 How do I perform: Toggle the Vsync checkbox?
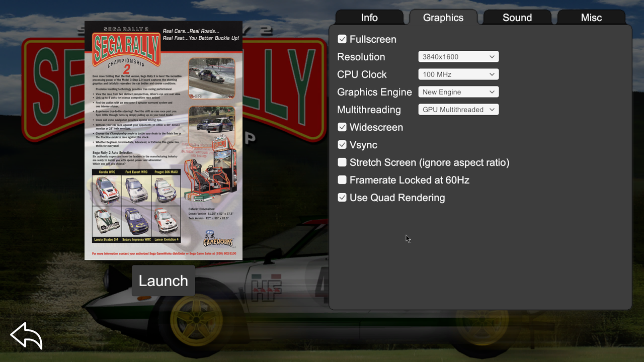pyautogui.click(x=342, y=145)
